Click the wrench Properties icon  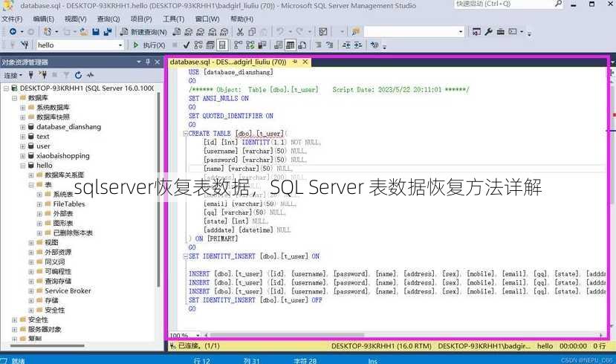coord(488,32)
